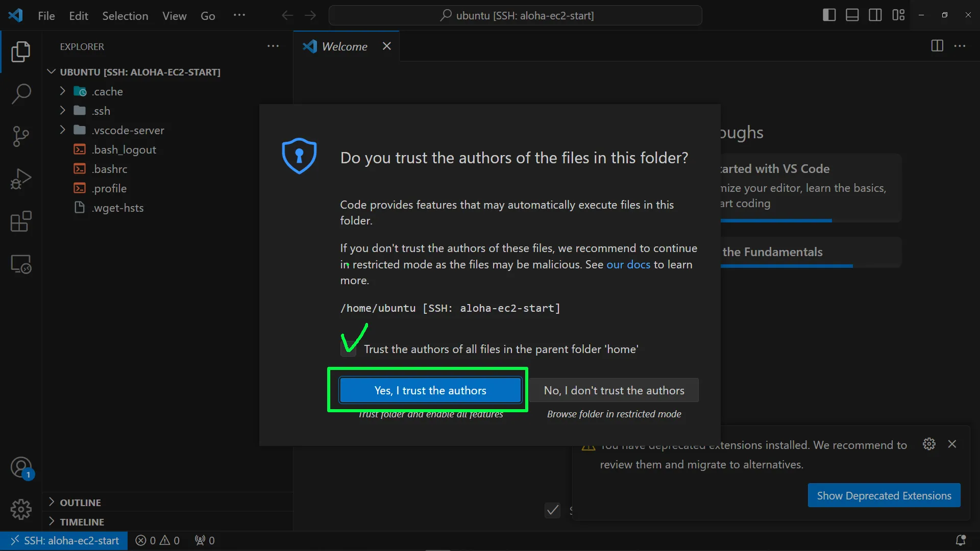Screen dimensions: 980x551
Task: Open the Selection menu
Action: tap(125, 16)
